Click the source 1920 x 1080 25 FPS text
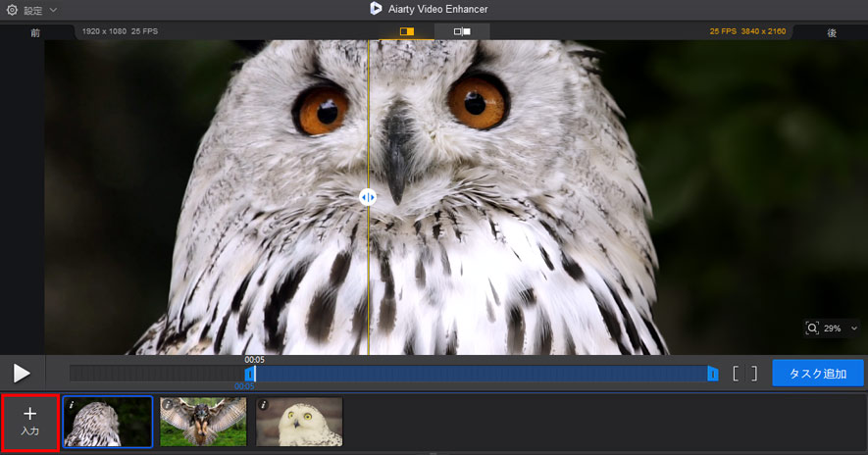This screenshot has height=455, width=868. (120, 31)
